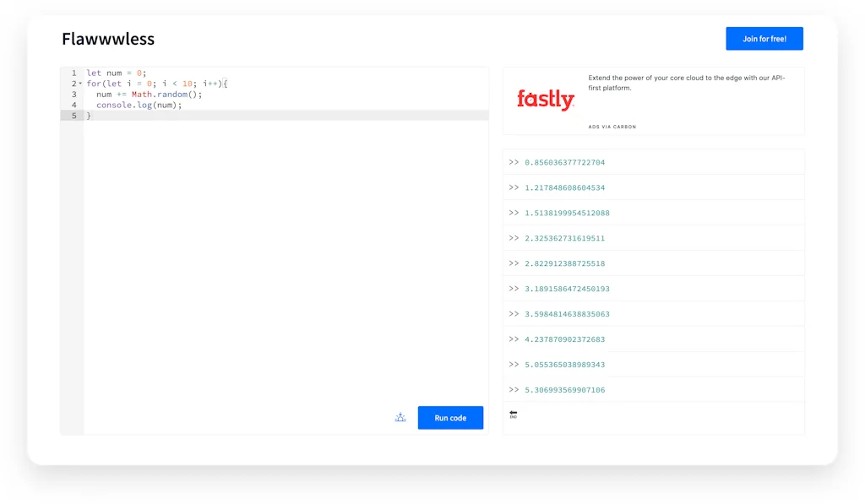
Task: Click the Math.random() code line
Action: [x=149, y=95]
